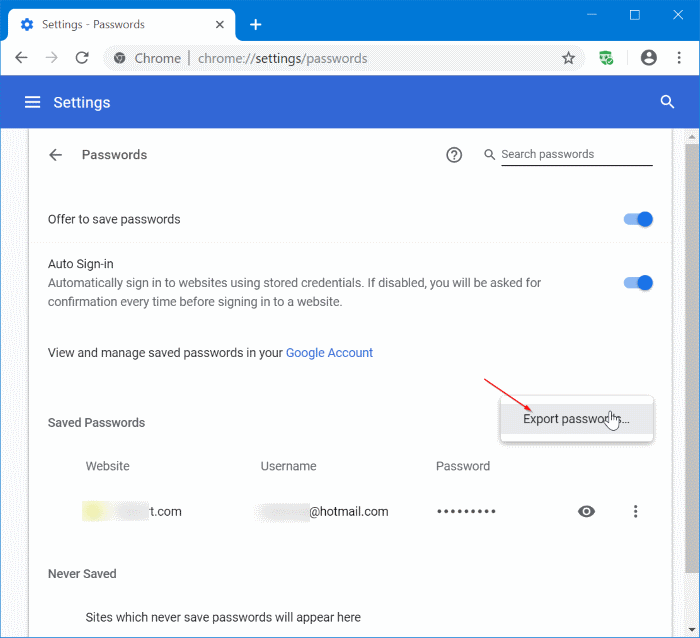700x638 pixels.
Task: Go back from Passwords page arrow
Action: pyautogui.click(x=55, y=155)
